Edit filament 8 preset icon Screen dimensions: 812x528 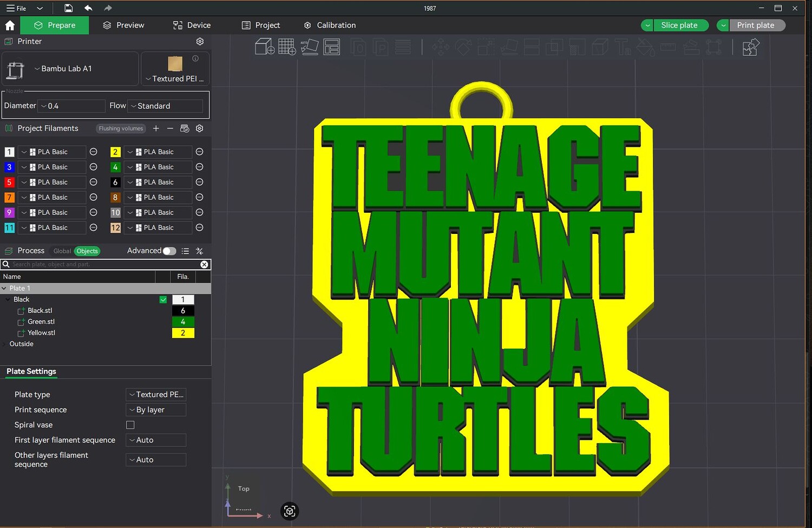pos(199,198)
